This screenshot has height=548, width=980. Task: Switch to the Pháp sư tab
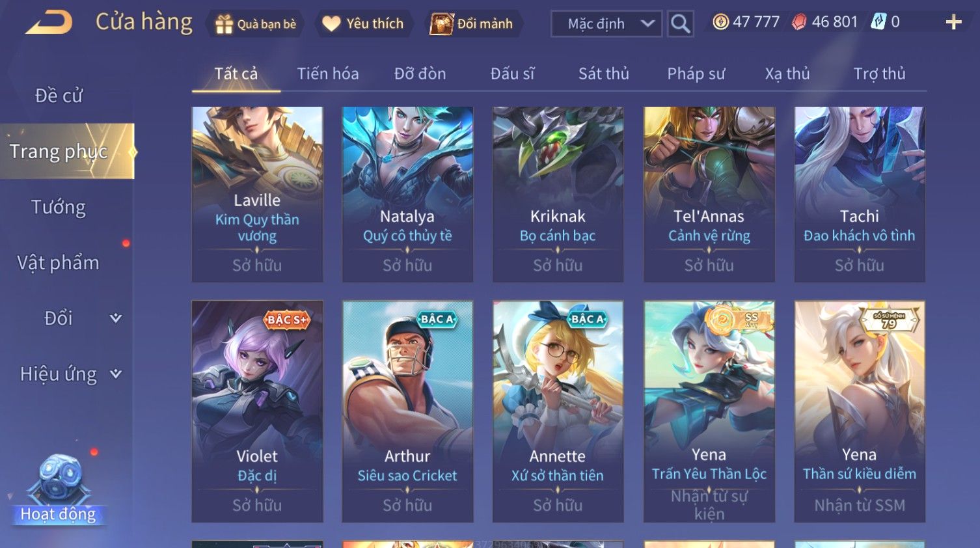(x=696, y=74)
